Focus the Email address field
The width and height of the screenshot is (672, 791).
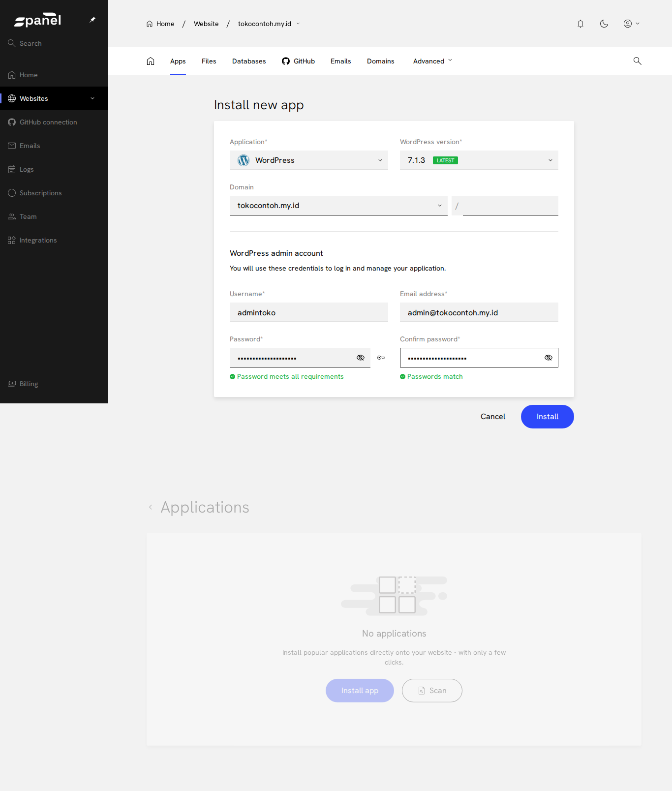click(x=479, y=312)
